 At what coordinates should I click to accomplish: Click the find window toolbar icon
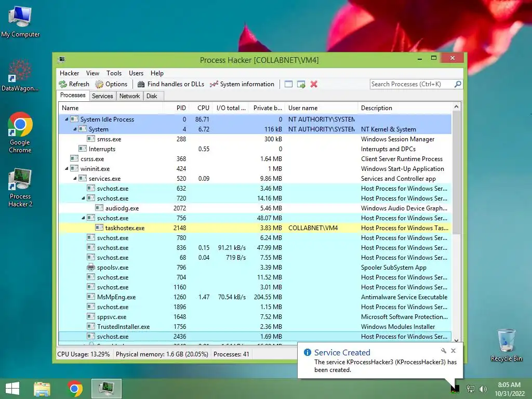(288, 84)
